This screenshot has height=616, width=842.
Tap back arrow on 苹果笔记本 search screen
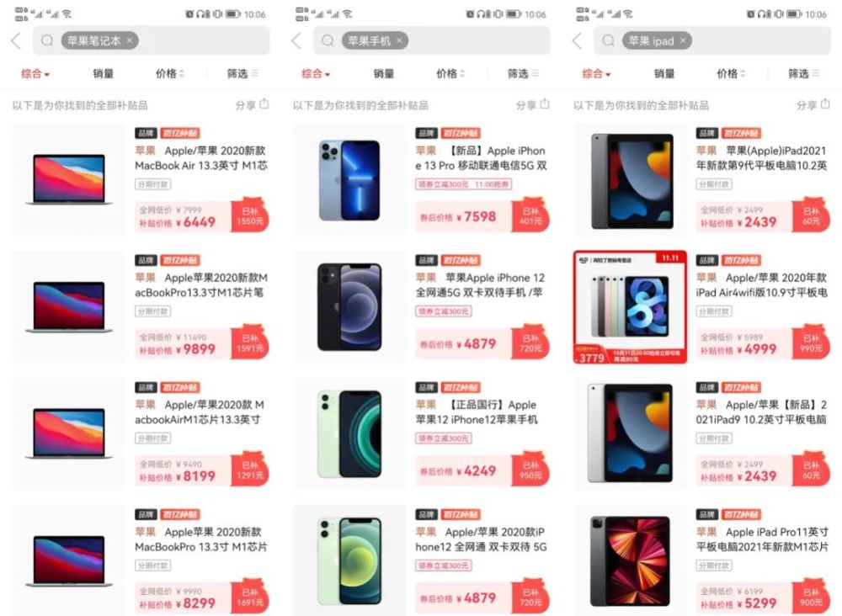[16, 40]
